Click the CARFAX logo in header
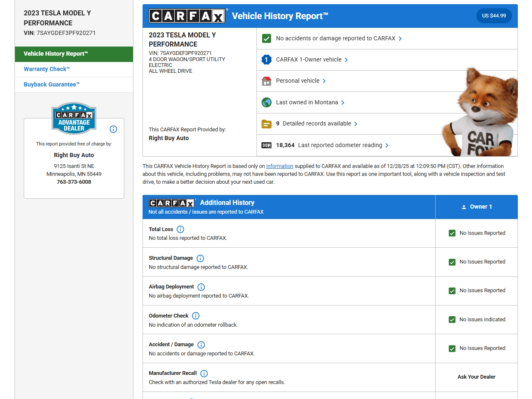 (187, 16)
